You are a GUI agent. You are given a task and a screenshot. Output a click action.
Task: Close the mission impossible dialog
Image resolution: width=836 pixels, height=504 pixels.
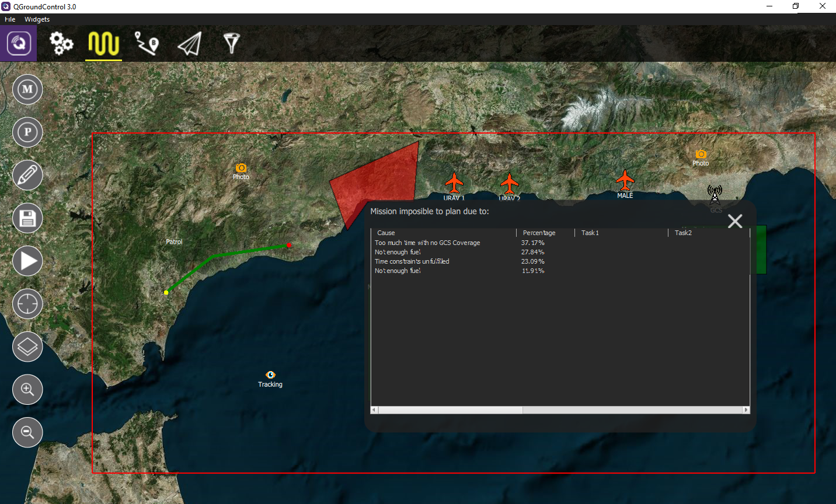[735, 221]
